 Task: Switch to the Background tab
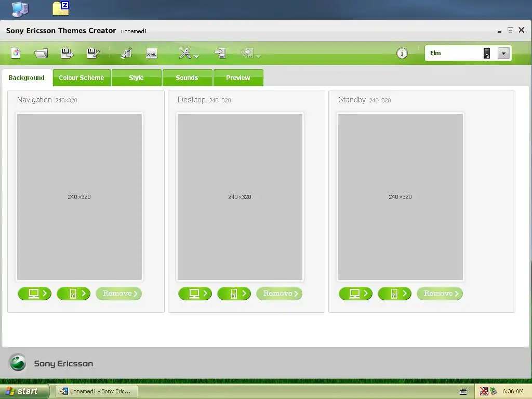point(26,78)
